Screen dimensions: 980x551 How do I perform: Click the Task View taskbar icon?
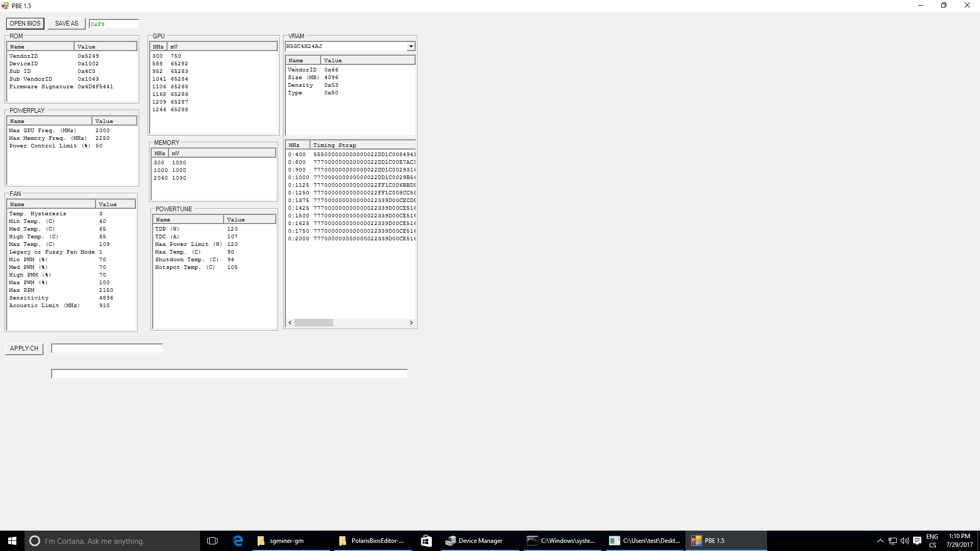pyautogui.click(x=212, y=541)
